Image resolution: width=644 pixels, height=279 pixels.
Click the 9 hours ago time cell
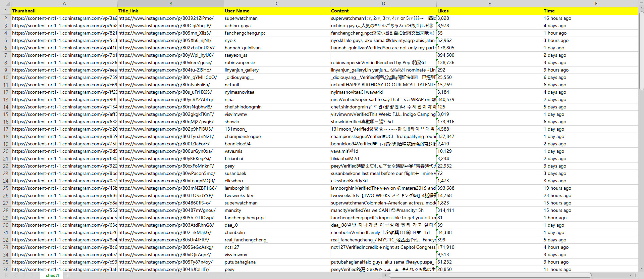tap(591, 70)
